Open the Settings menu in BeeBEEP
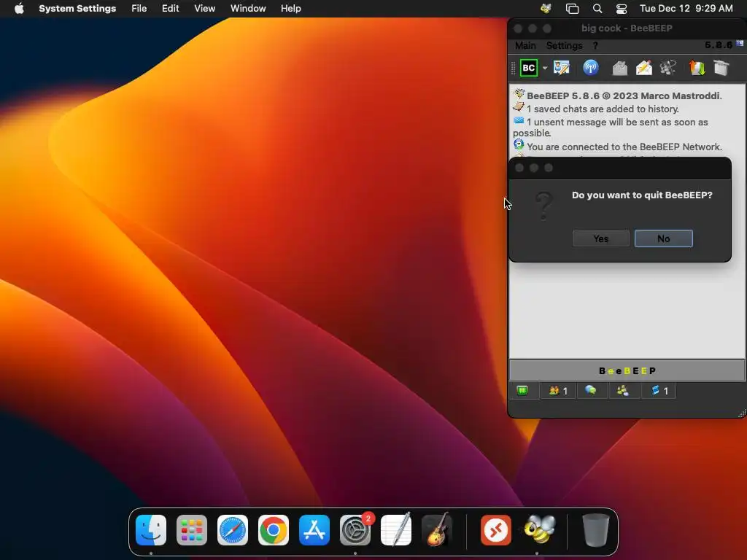Image resolution: width=747 pixels, height=560 pixels. (564, 45)
